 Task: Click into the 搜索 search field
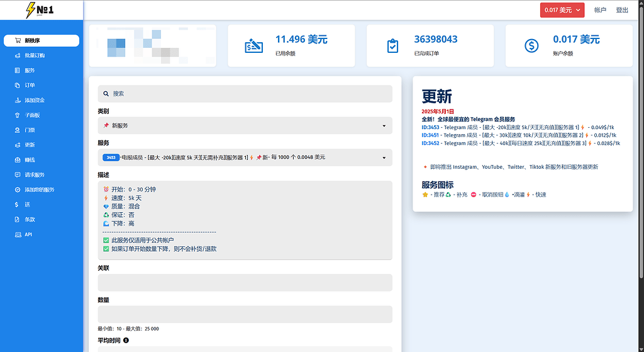click(x=245, y=94)
